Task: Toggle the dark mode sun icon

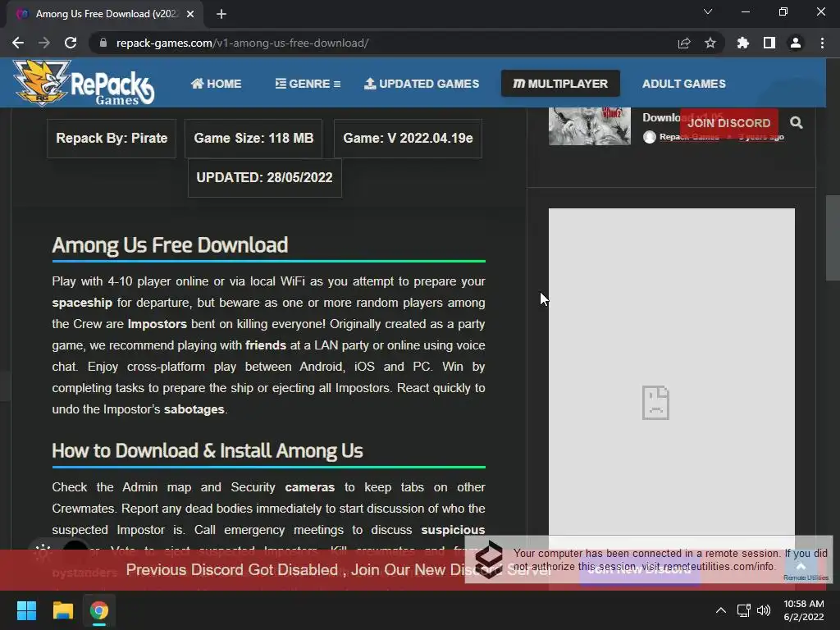Action: click(43, 551)
